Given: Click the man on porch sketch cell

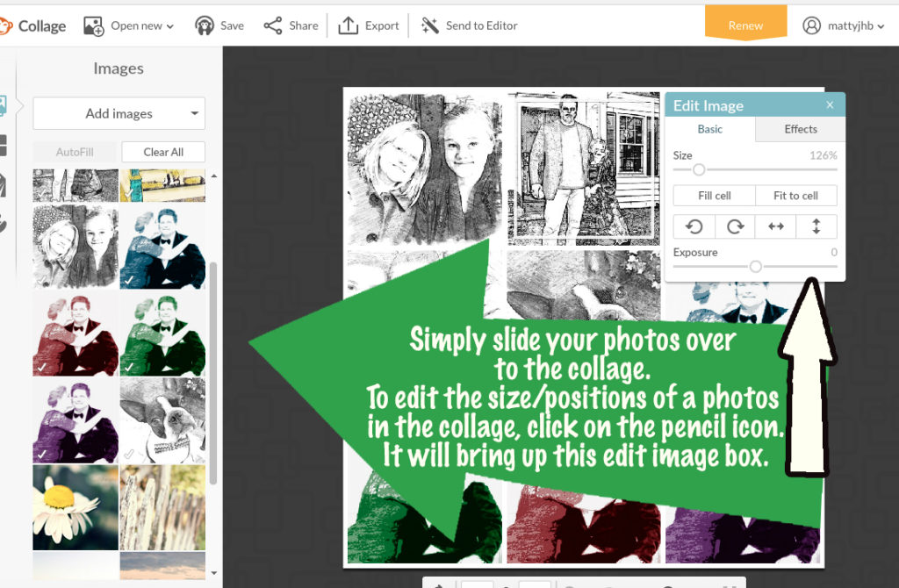Looking at the screenshot, I should click(584, 168).
